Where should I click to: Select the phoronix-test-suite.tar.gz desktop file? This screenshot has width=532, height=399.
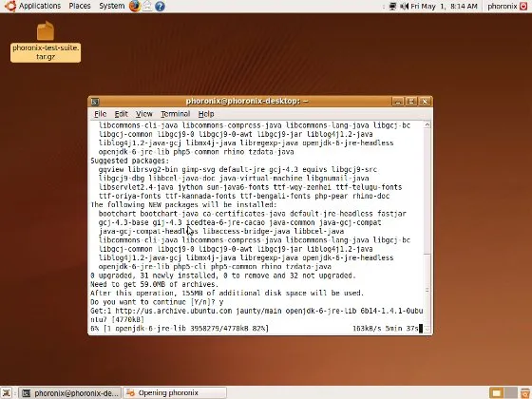pos(46,42)
